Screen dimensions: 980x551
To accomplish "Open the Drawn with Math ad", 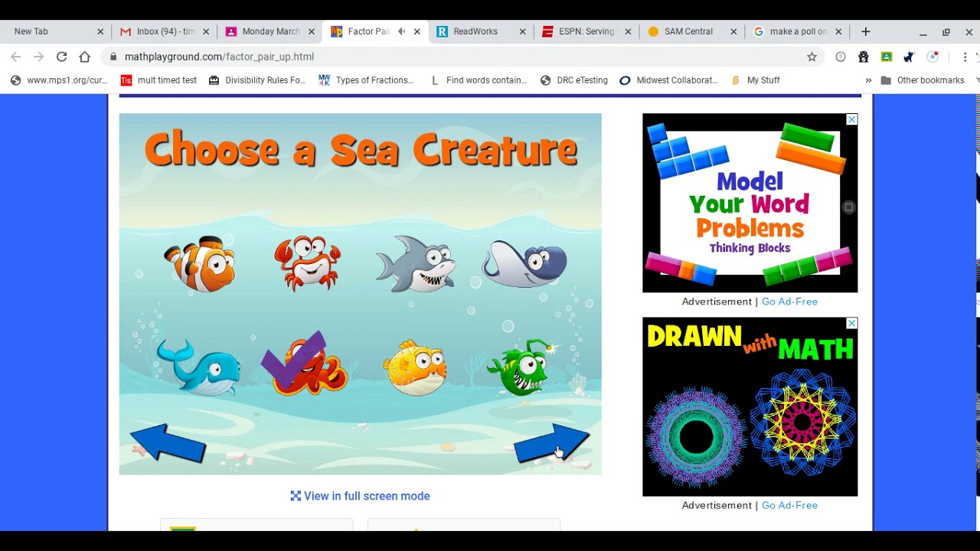I will point(750,407).
